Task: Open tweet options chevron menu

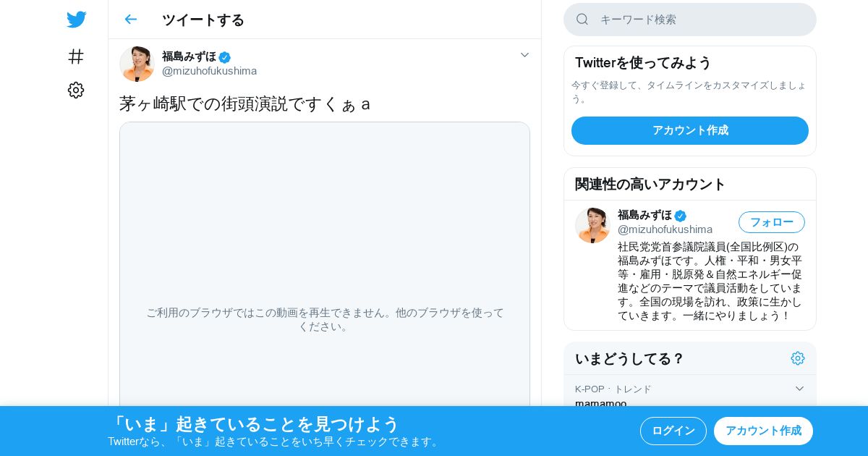Action: 525,55
